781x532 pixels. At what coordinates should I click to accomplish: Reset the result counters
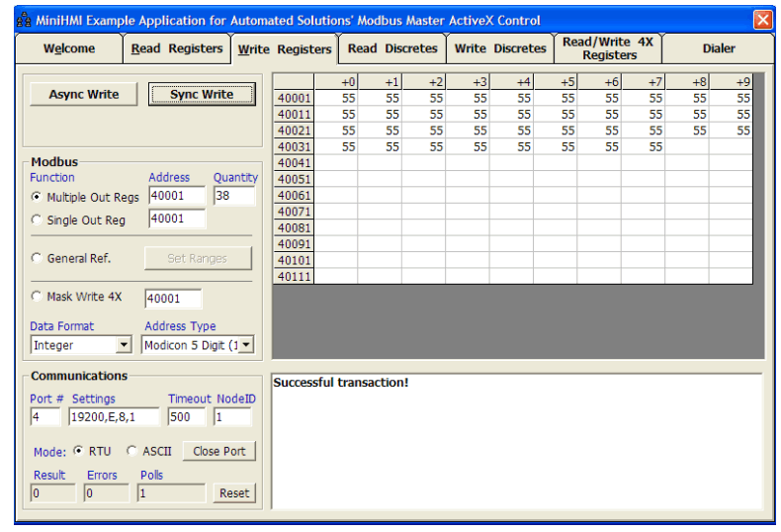tap(234, 493)
